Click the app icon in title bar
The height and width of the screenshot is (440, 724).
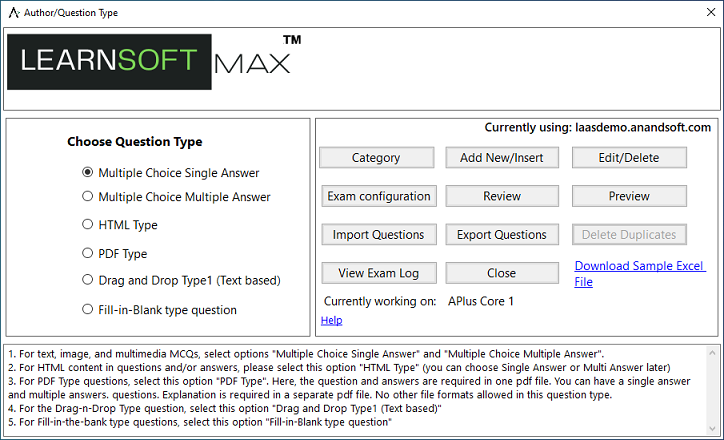pyautogui.click(x=12, y=12)
